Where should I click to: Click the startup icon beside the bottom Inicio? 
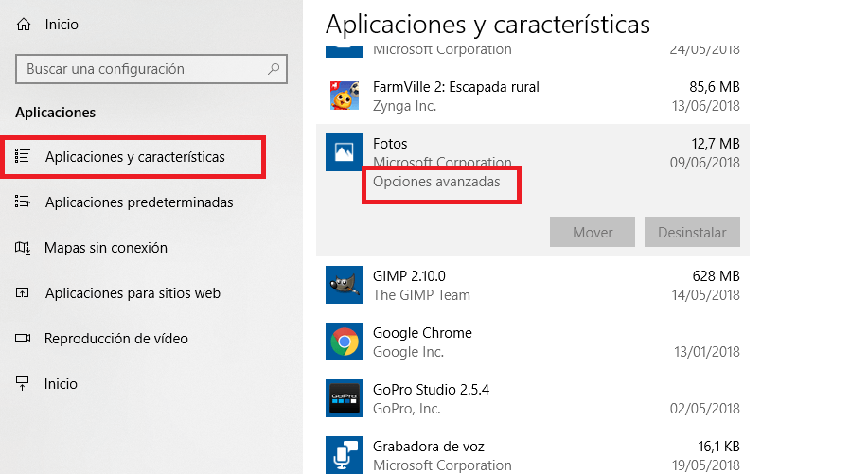click(x=22, y=383)
